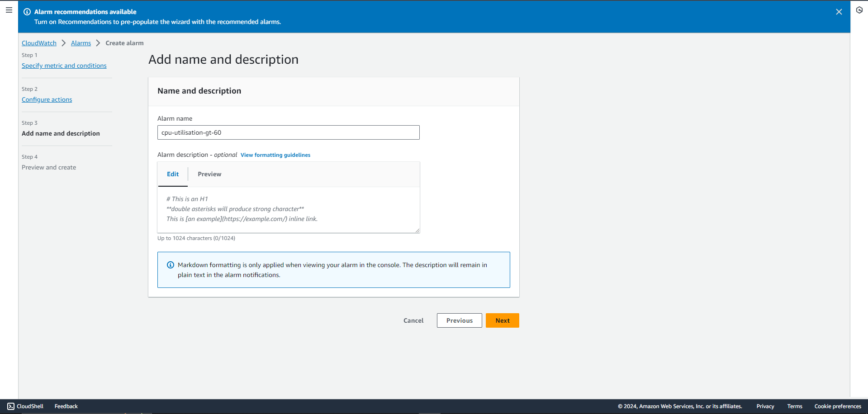Proceed with the Next button
Viewport: 868px width, 414px height.
tap(503, 320)
